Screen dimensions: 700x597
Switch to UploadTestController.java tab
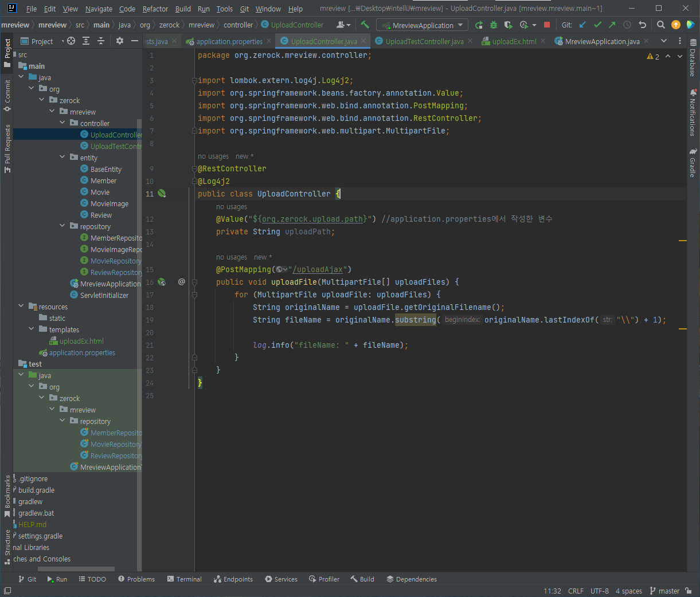424,41
